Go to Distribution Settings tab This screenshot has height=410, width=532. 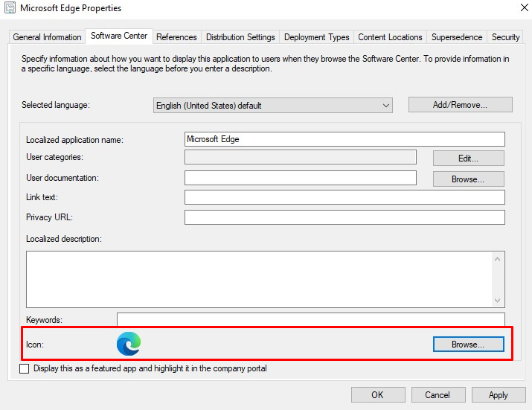pyautogui.click(x=240, y=37)
